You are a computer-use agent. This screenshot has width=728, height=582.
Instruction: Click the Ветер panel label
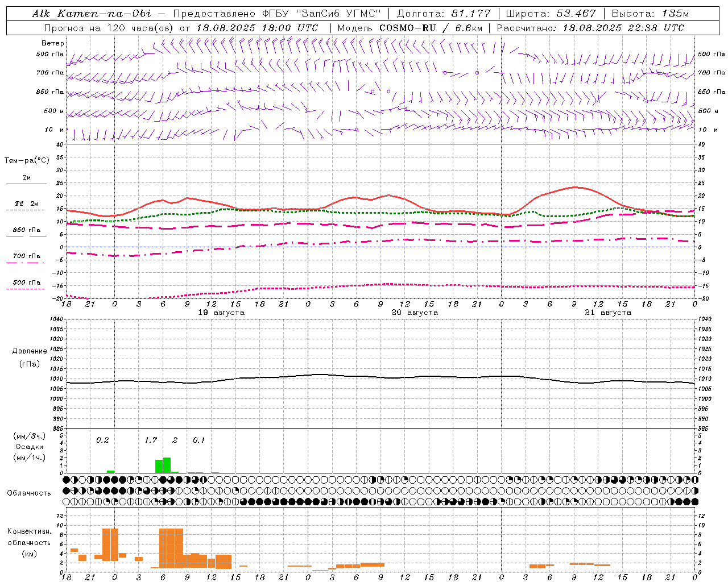tap(52, 43)
